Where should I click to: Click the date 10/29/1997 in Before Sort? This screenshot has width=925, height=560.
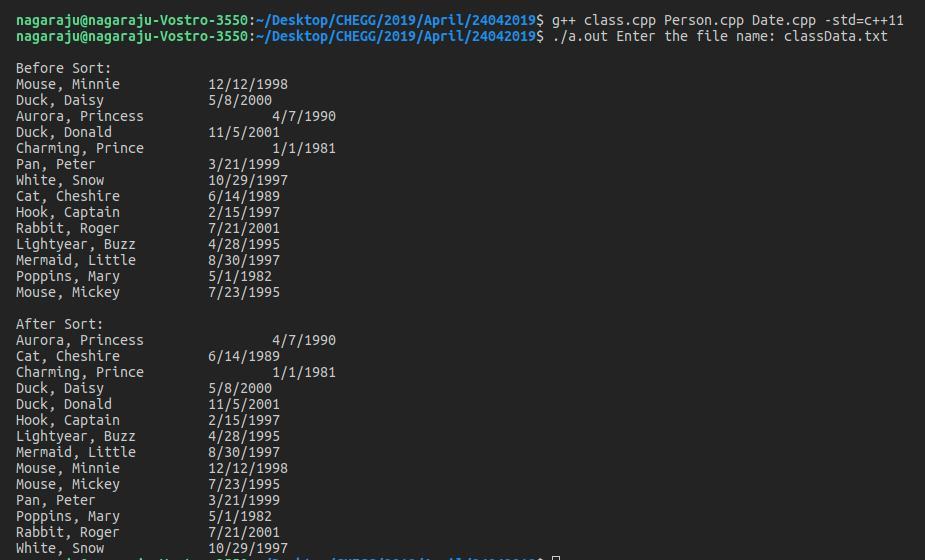click(x=248, y=180)
